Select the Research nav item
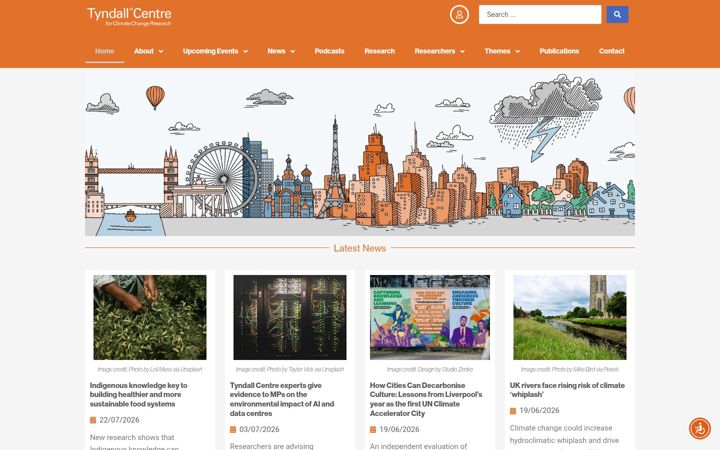This screenshot has width=720, height=450. pyautogui.click(x=379, y=51)
